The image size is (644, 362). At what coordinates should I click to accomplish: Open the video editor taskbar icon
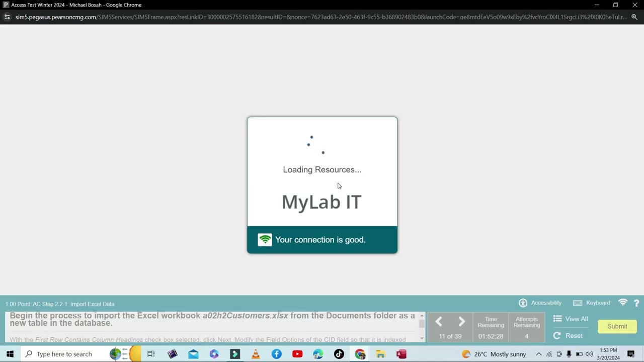click(173, 354)
